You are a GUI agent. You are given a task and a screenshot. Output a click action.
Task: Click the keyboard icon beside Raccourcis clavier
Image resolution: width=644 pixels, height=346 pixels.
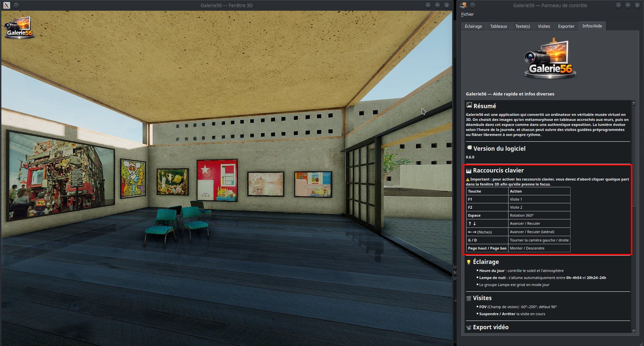[x=469, y=171]
